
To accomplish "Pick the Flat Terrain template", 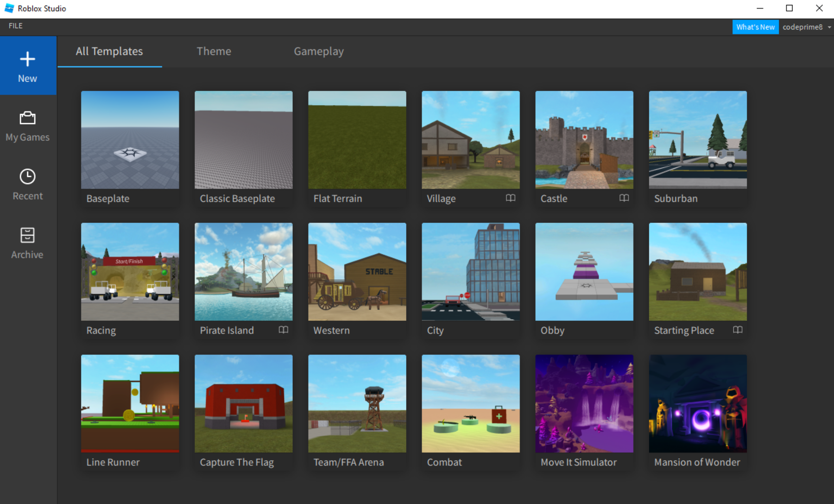I will [357, 140].
